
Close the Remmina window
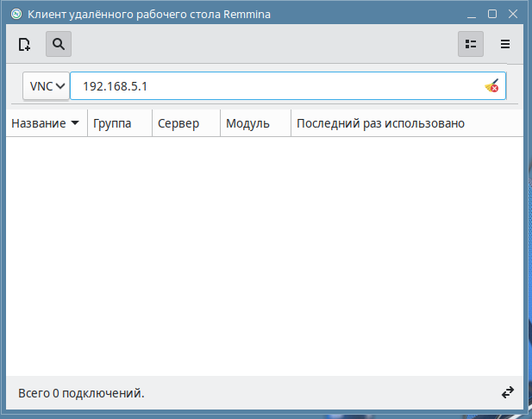513,15
